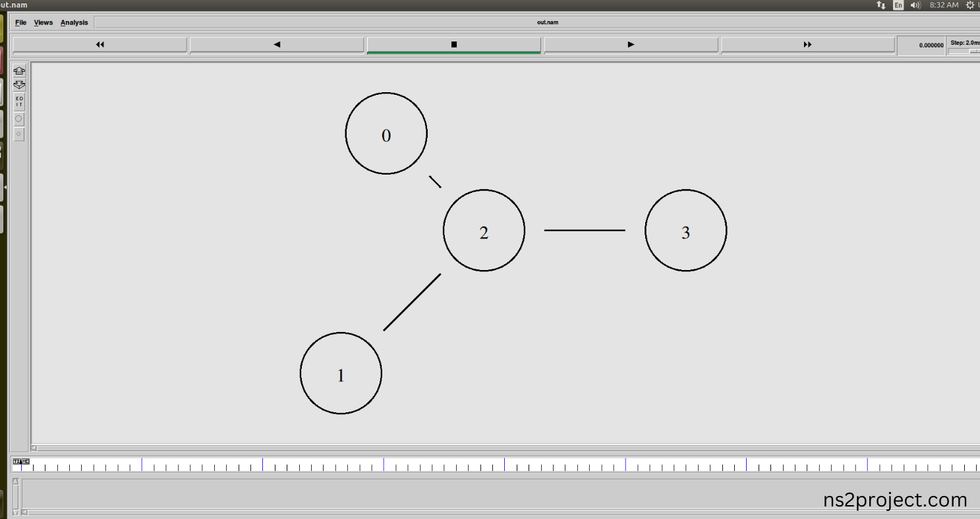Screen dimensions: 980x519
Task: Open the network indicator in system tray
Action: (880, 5)
